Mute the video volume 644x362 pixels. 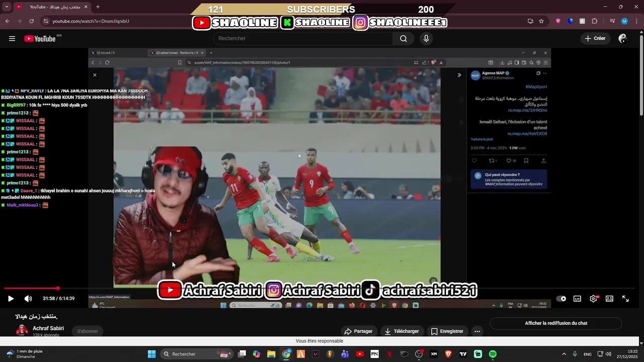28,299
